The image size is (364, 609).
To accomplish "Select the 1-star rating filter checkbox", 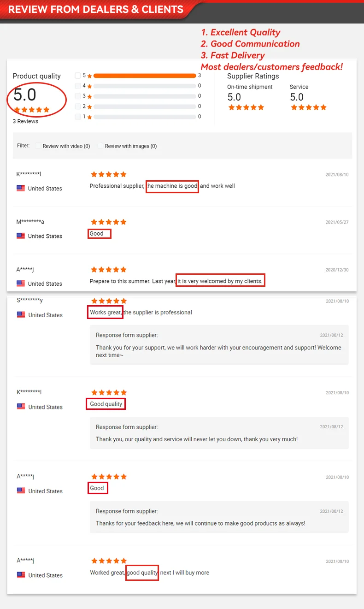I will click(x=78, y=117).
